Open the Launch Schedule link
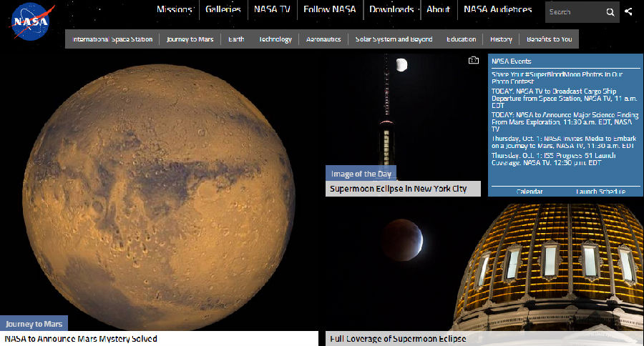 600,192
